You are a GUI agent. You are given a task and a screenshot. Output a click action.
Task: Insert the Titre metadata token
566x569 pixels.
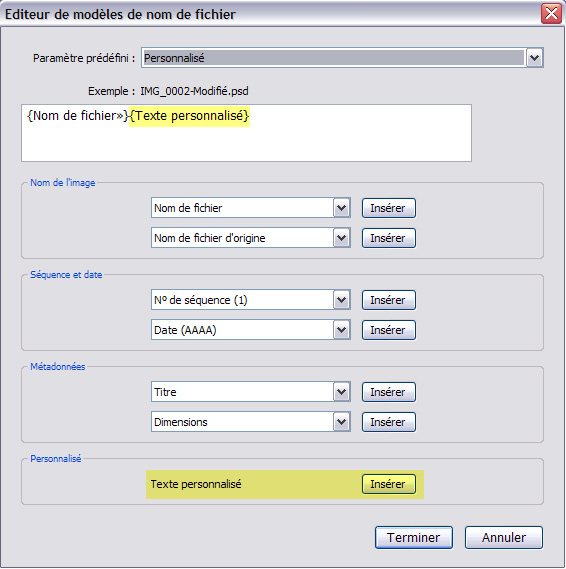tap(389, 392)
